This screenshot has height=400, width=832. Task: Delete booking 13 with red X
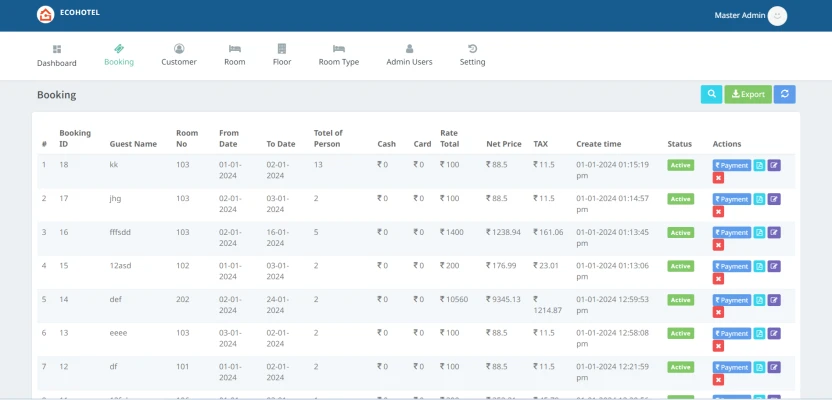tap(718, 346)
